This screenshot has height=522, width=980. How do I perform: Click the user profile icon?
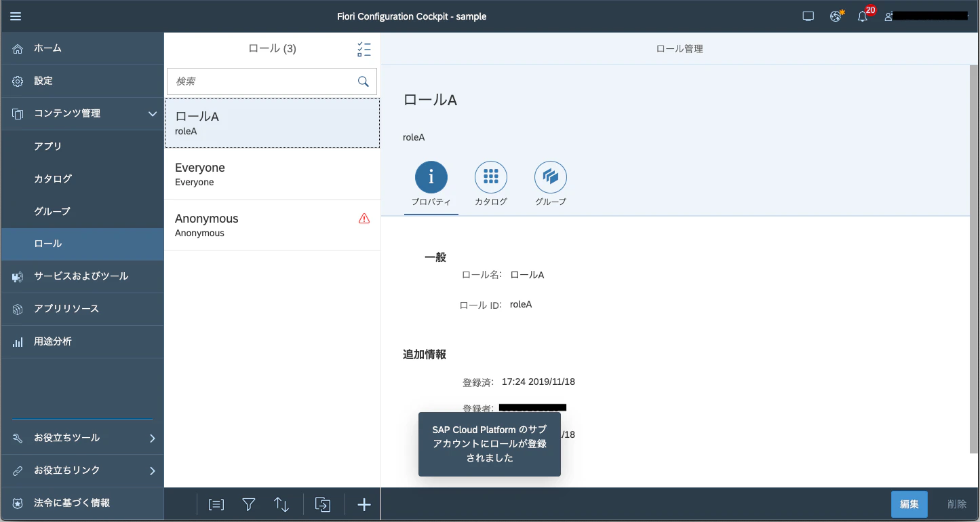tap(888, 16)
